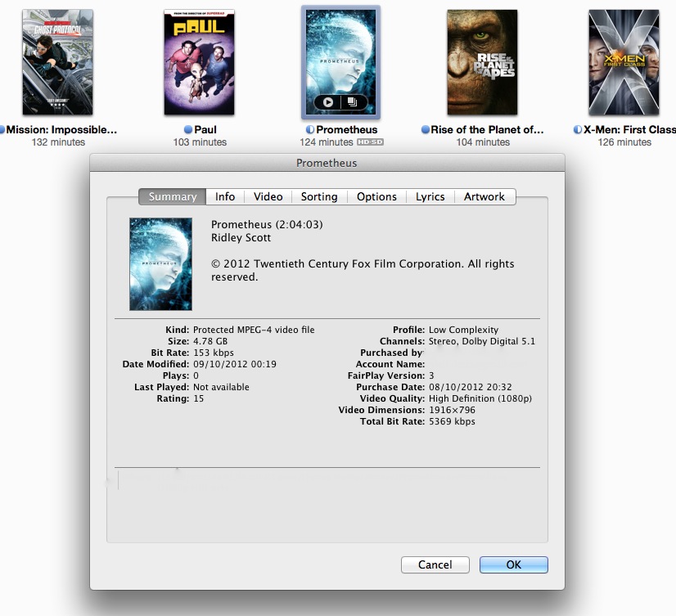Click the Protected MPEG-4 video file value

tap(254, 330)
